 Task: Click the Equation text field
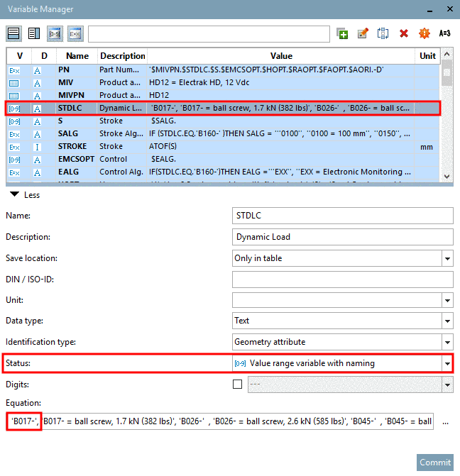click(x=219, y=421)
